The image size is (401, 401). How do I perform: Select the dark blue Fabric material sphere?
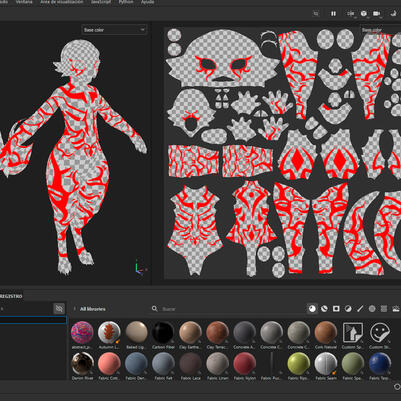[380, 363]
